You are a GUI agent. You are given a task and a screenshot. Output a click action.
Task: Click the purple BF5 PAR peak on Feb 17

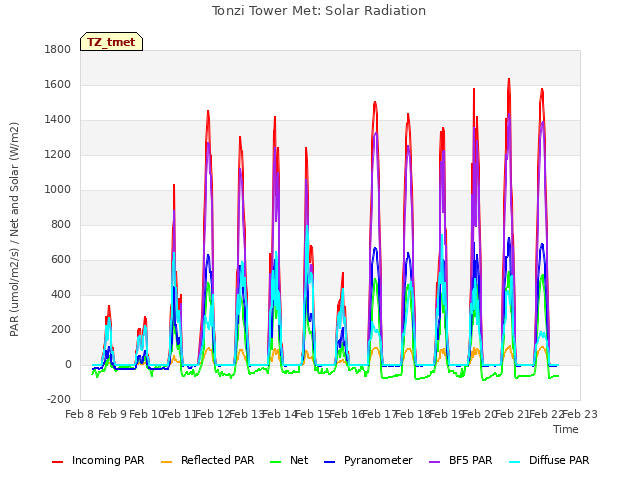(x=376, y=133)
